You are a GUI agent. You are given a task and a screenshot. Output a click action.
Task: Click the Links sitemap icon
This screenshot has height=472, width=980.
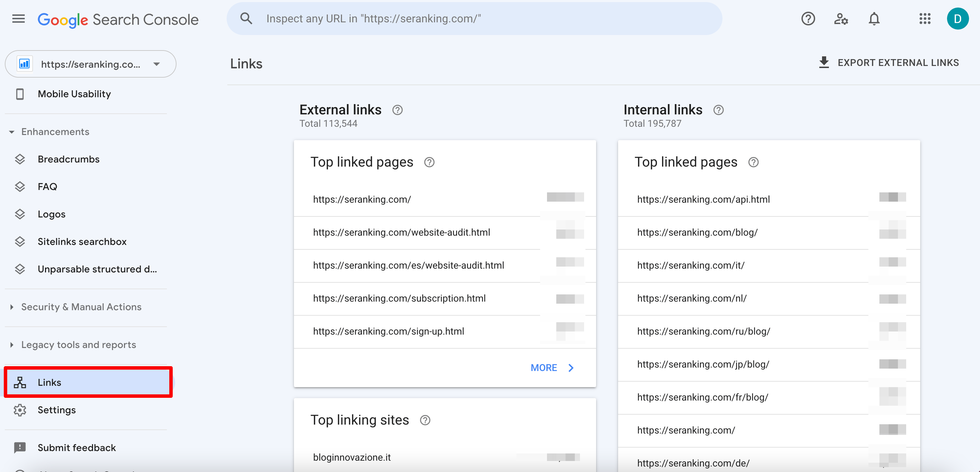pyautogui.click(x=20, y=382)
